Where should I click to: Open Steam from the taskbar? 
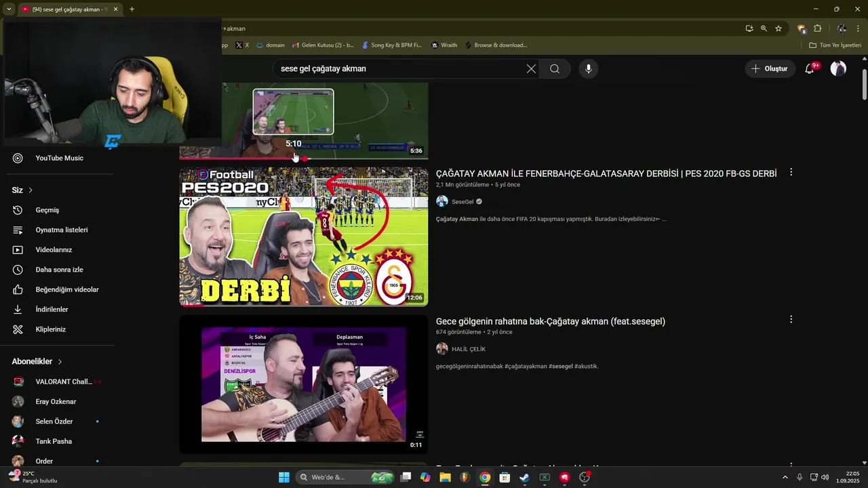[x=524, y=477]
